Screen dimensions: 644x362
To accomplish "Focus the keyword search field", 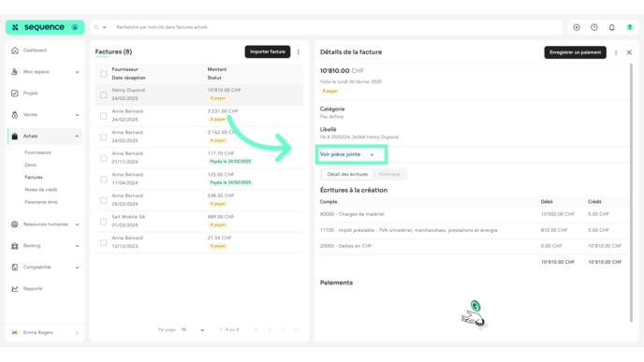I will click(337, 27).
